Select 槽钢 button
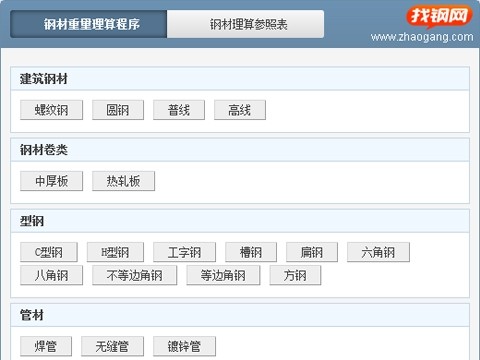480x360 pixels. tap(251, 252)
